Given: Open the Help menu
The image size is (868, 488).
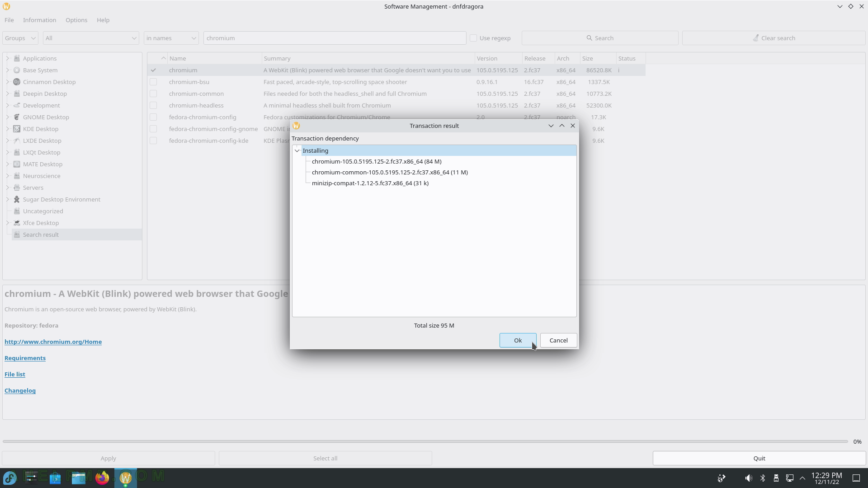Looking at the screenshot, I should tap(103, 20).
